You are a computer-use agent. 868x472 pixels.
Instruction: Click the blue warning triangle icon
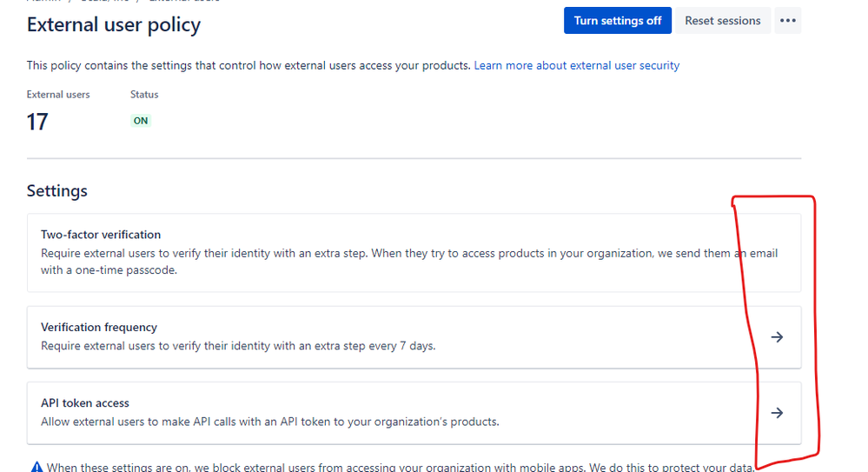point(36,467)
